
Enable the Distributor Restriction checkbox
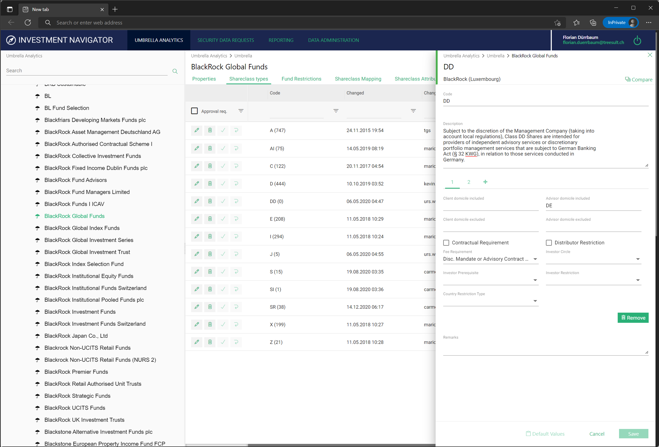click(x=548, y=243)
